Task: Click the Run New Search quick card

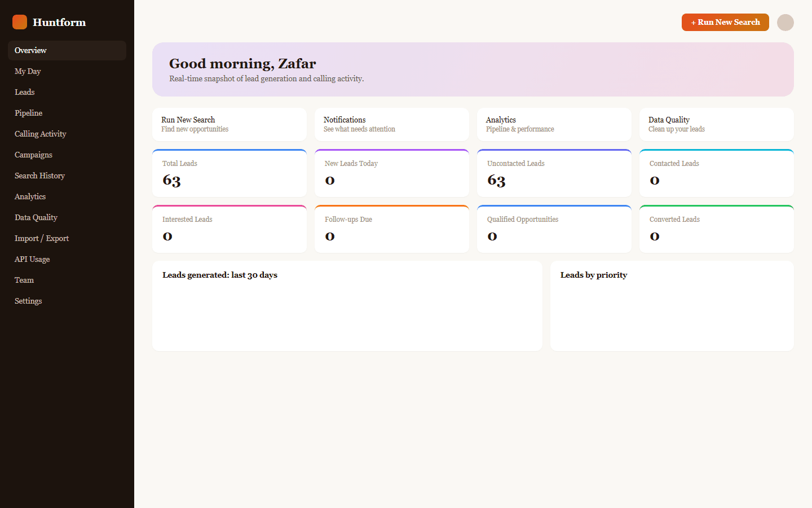Action: (230, 124)
